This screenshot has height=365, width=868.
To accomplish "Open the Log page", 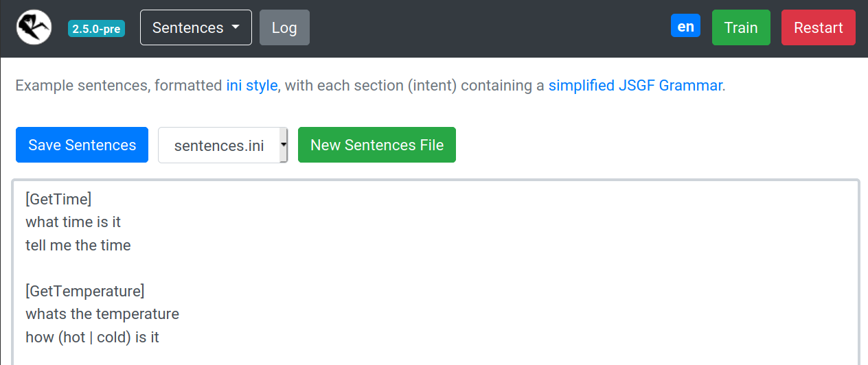I will pos(284,27).
